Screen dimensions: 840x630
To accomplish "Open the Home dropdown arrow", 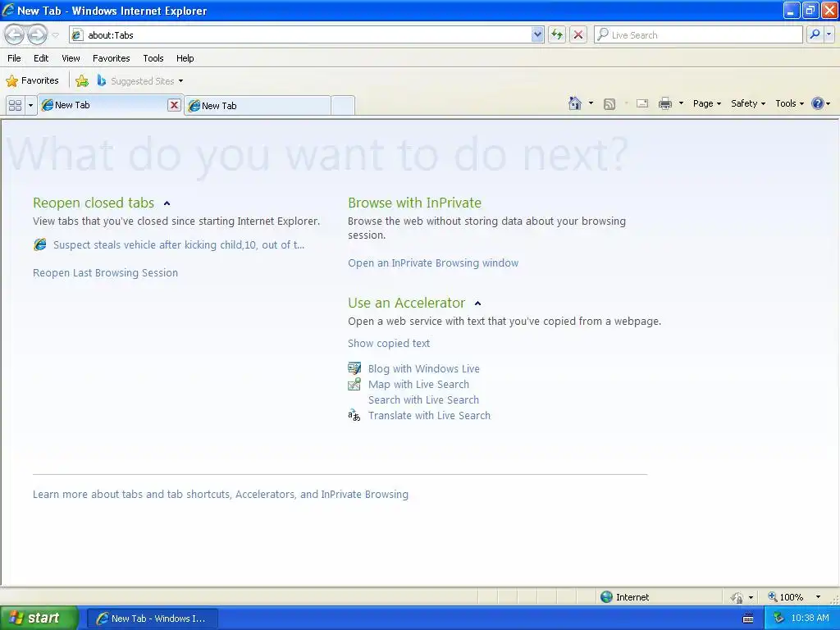I will (x=591, y=103).
